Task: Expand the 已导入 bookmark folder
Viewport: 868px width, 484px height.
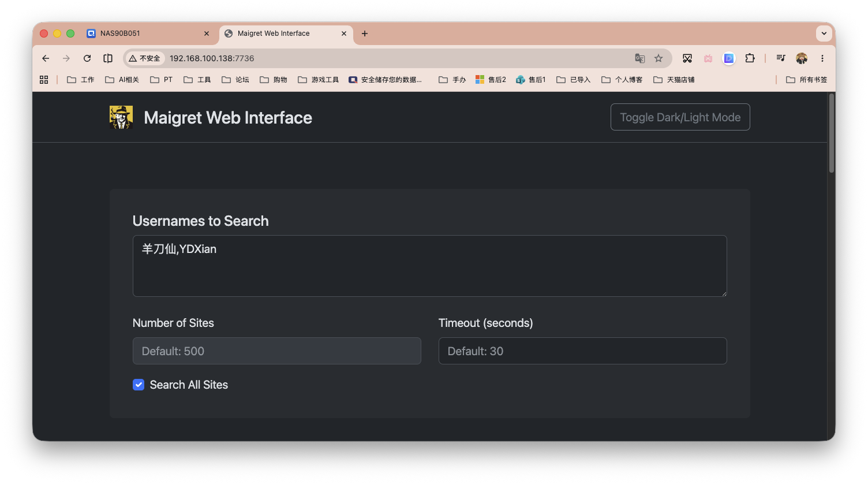Action: pyautogui.click(x=574, y=80)
